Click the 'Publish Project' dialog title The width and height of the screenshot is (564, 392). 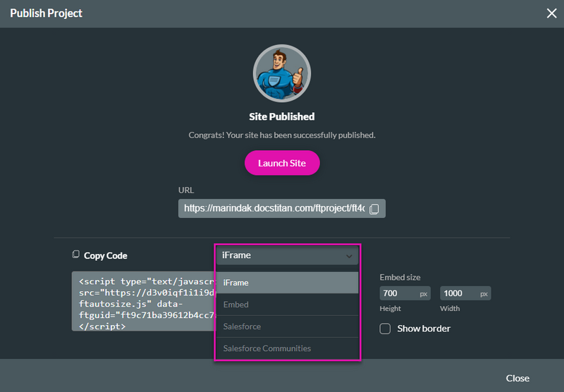coord(46,13)
